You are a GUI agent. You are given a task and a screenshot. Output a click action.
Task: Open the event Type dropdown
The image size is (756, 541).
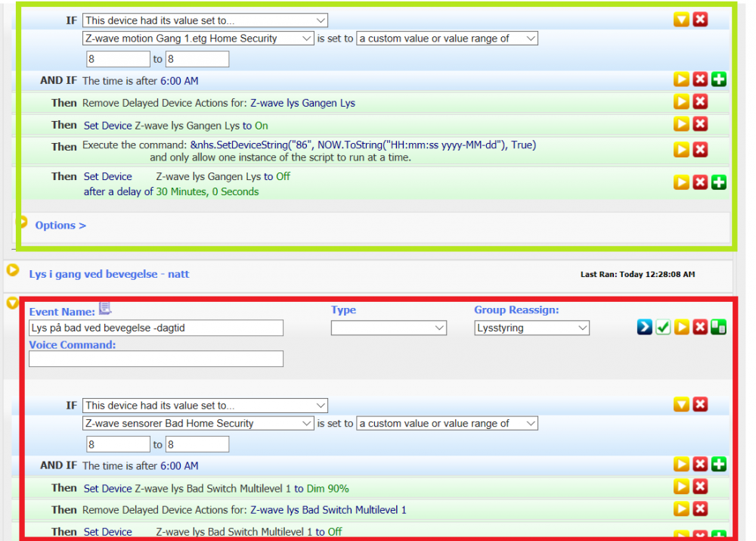click(x=389, y=328)
